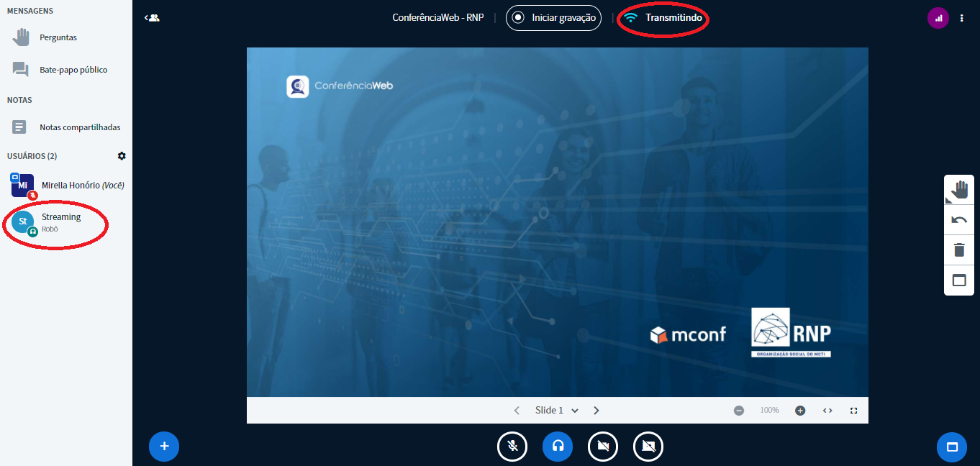Zoom out the presentation
The height and width of the screenshot is (466, 980).
coord(739,411)
